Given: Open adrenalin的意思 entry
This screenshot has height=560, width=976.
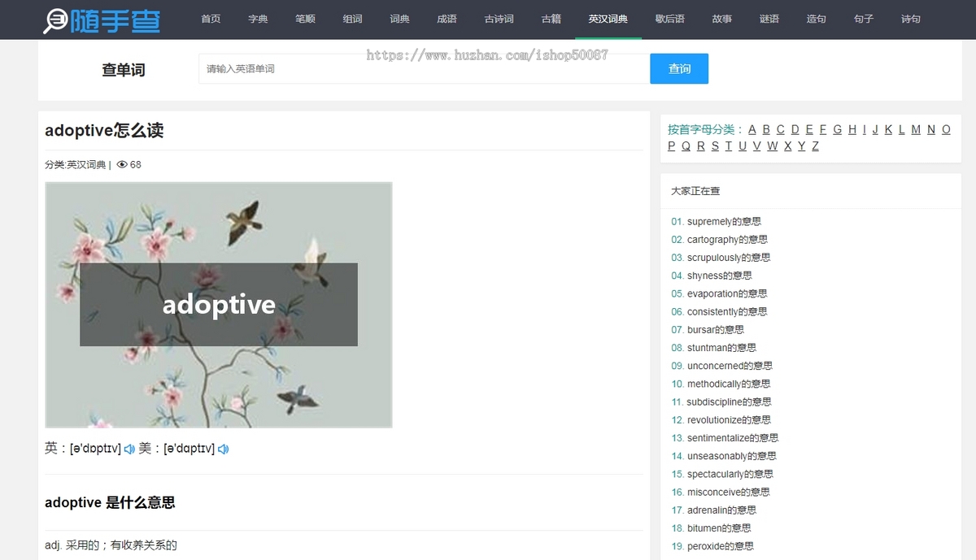Looking at the screenshot, I should coord(721,510).
